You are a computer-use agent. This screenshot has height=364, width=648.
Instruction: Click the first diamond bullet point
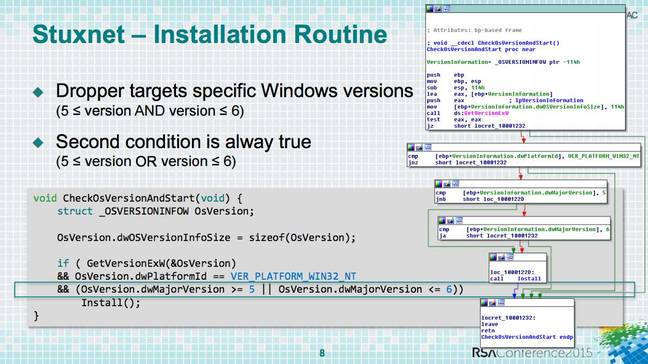point(38,92)
